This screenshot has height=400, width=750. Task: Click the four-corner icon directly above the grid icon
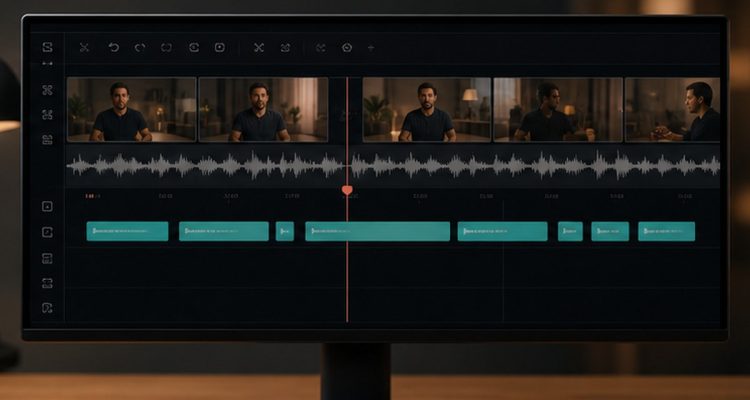click(47, 115)
